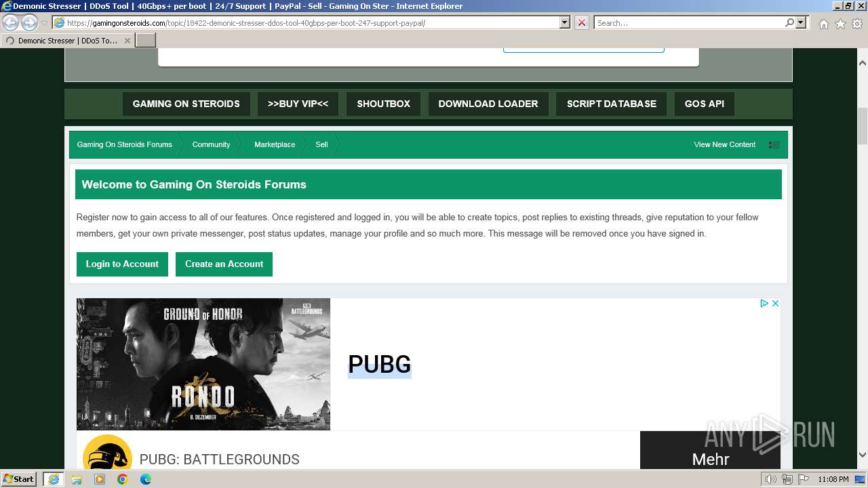
Task: Open media player taskbar icon
Action: (x=100, y=479)
